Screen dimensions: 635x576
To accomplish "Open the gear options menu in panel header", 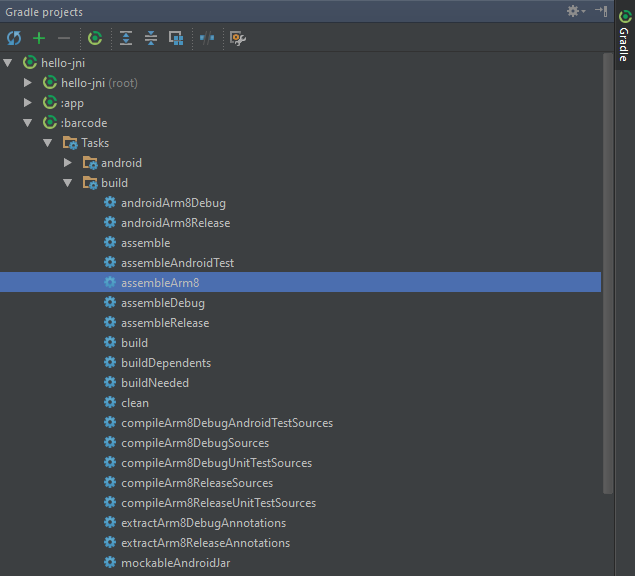I will (x=574, y=11).
